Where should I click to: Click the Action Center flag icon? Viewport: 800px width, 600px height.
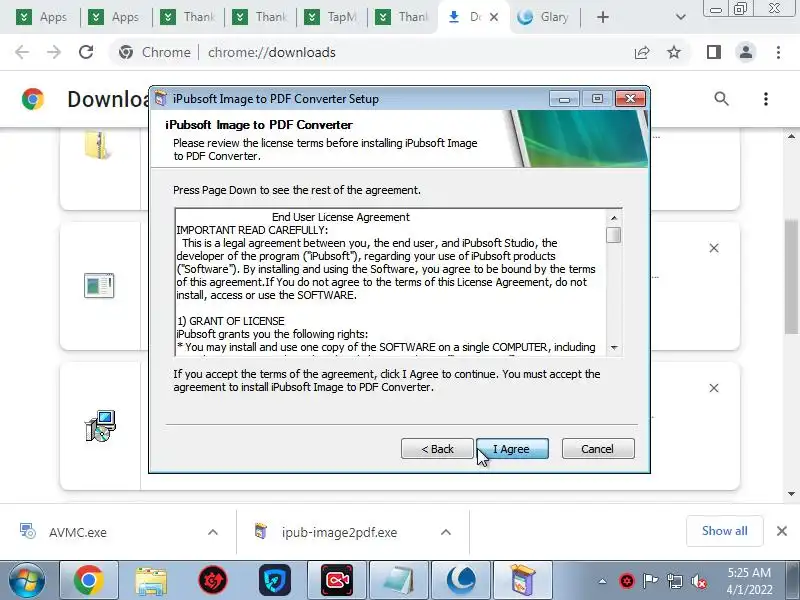click(651, 581)
